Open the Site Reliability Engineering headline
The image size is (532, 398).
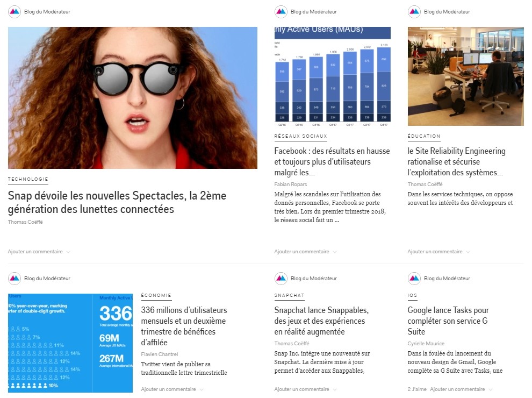[x=457, y=162]
